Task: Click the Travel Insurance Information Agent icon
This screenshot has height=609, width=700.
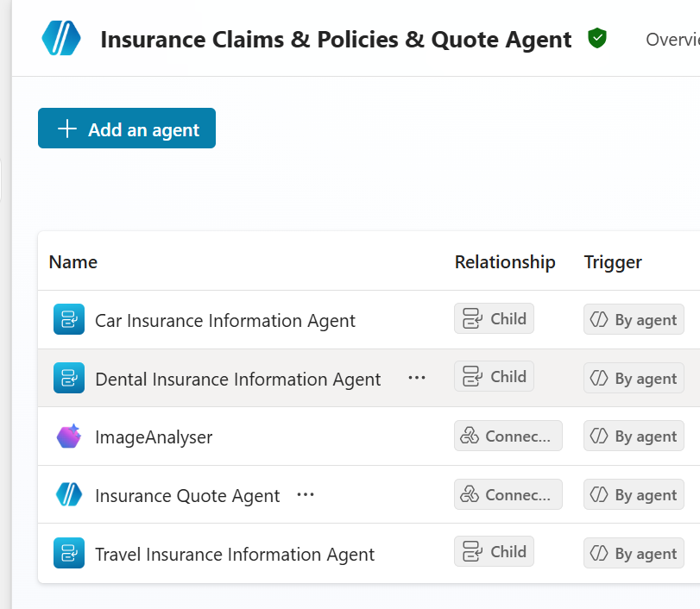Action: pos(69,553)
